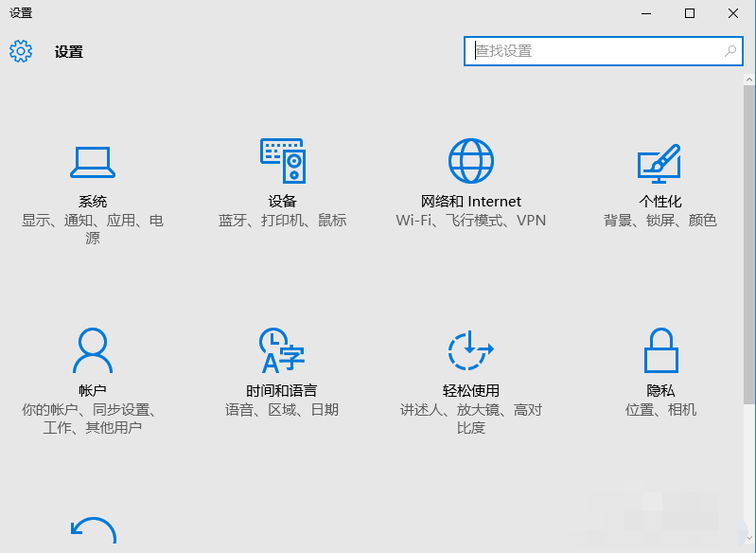
Task: Click the partially visible update arrow icon
Action: (93, 532)
